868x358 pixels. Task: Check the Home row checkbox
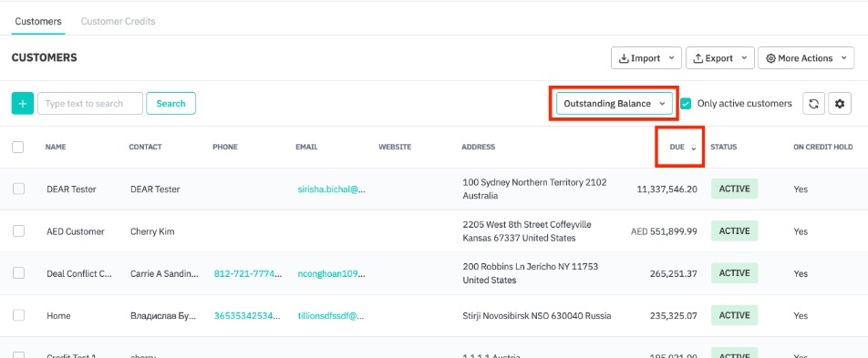pyautogui.click(x=19, y=315)
